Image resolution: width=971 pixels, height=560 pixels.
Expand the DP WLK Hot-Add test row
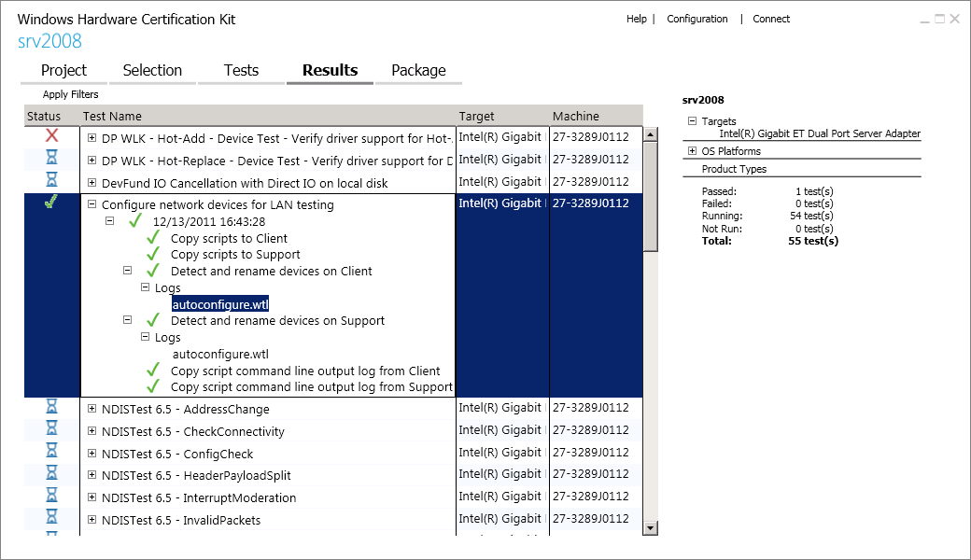[x=92, y=138]
